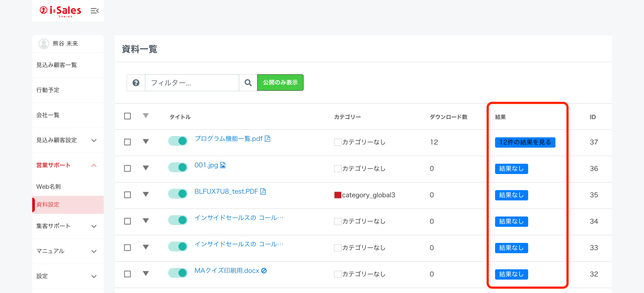This screenshot has height=293, width=644.
Task: Collapse sidebar with the hamburger menu icon
Action: pyautogui.click(x=95, y=11)
